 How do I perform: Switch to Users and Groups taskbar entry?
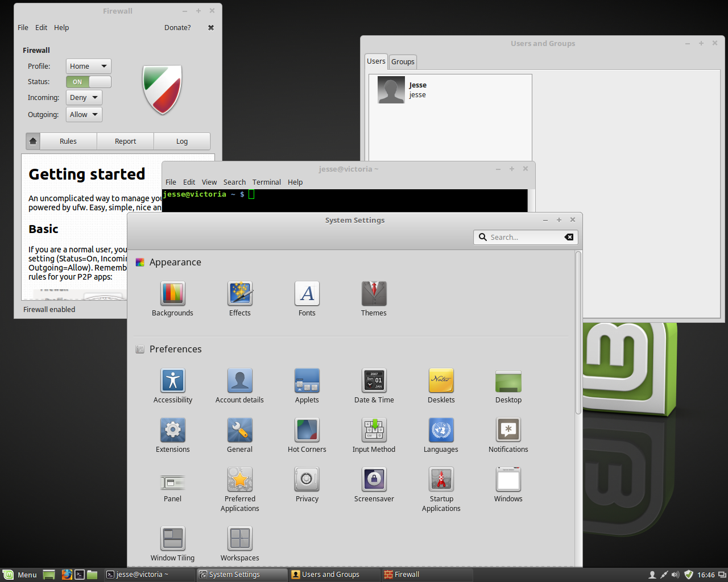coord(334,575)
